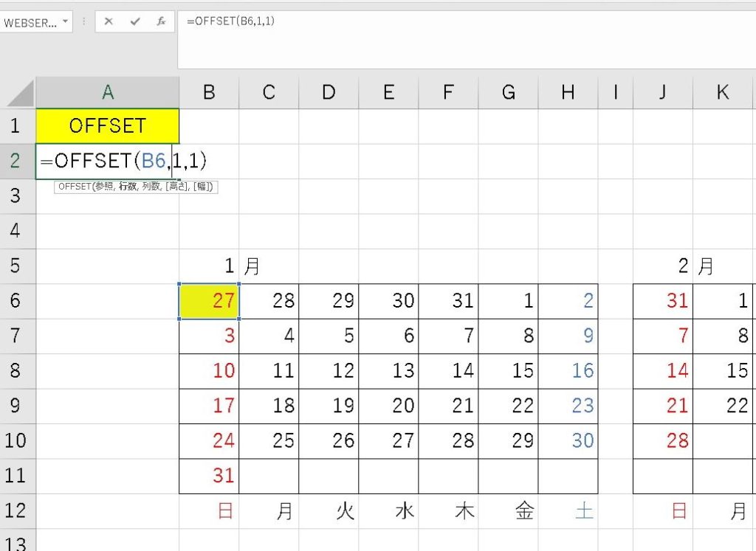Select the column K header
The image size is (756, 551).
click(723, 92)
